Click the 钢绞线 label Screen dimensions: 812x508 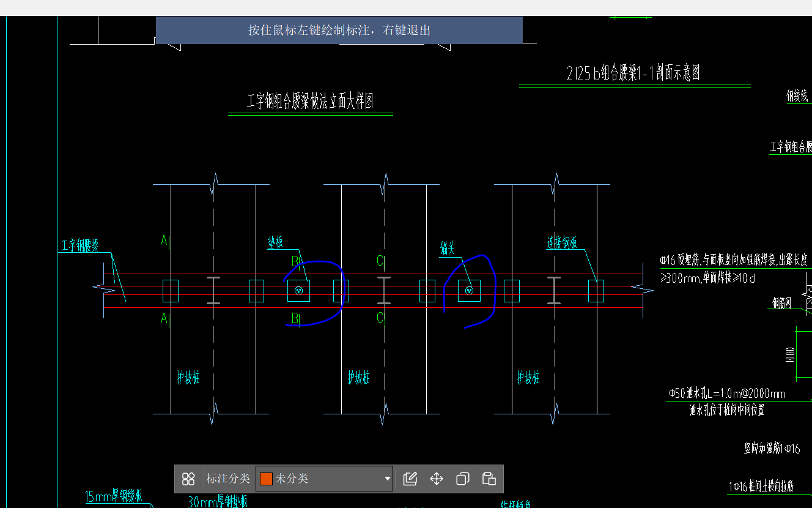coord(797,96)
